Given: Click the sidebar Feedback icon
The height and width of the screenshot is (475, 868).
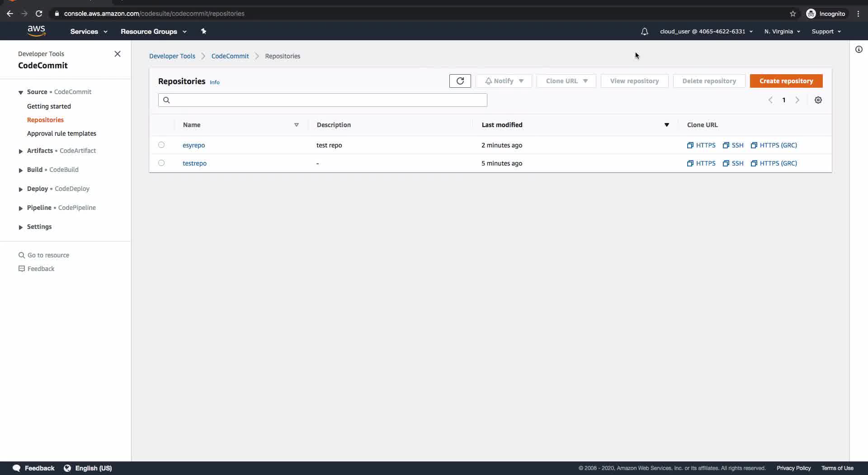Looking at the screenshot, I should (21, 269).
